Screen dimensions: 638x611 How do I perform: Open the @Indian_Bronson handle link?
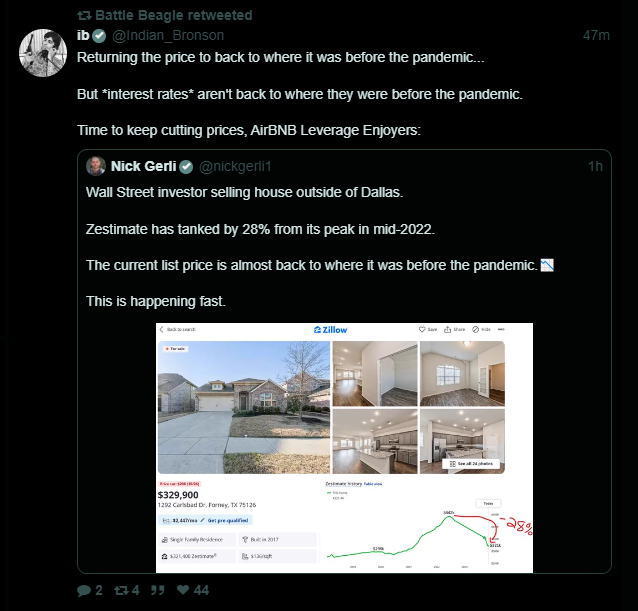tap(161, 35)
